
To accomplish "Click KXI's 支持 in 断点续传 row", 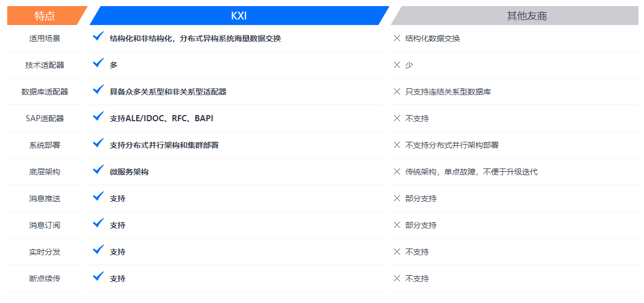I will [117, 279].
